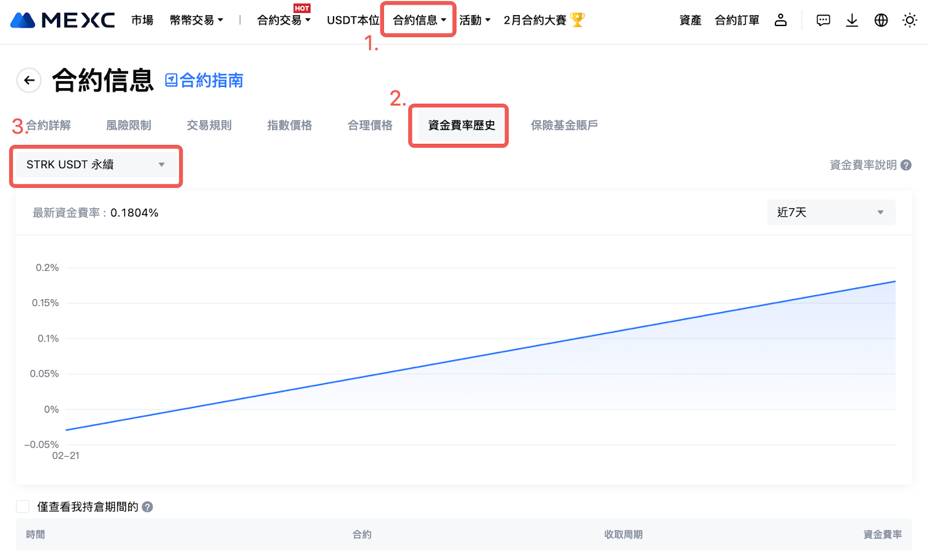Switch to the 保險基金賬戶 tab
This screenshot has width=928, height=560.
tap(564, 125)
